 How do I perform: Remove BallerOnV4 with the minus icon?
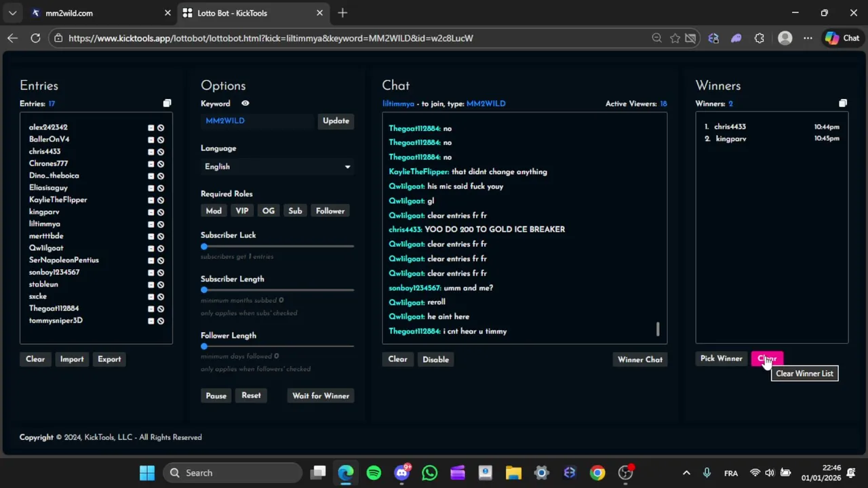point(151,140)
